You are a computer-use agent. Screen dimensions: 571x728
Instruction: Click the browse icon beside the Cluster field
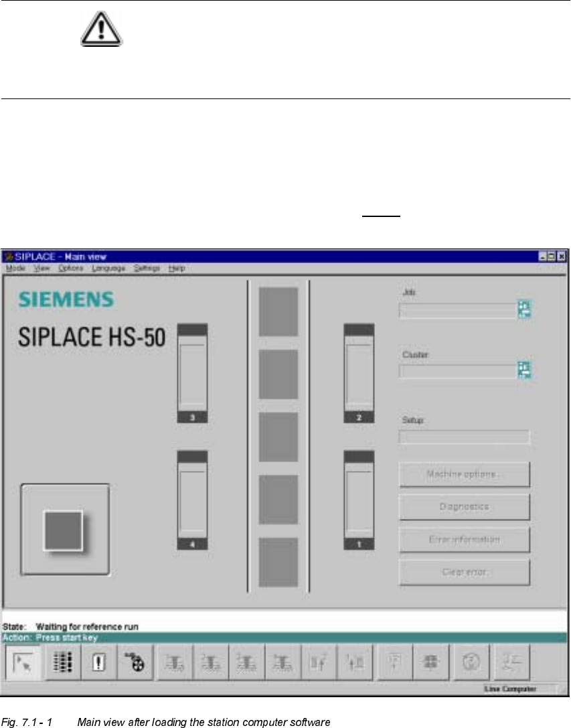click(525, 370)
